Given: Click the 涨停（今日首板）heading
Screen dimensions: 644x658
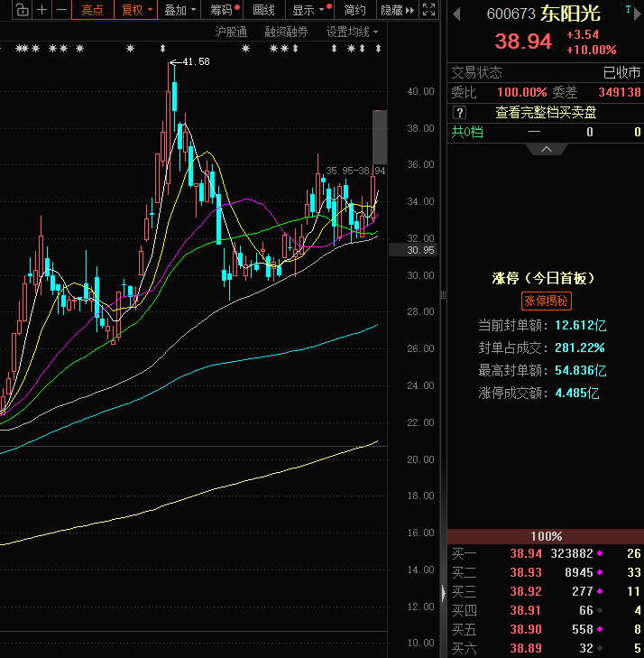Looking at the screenshot, I should pos(543,278).
